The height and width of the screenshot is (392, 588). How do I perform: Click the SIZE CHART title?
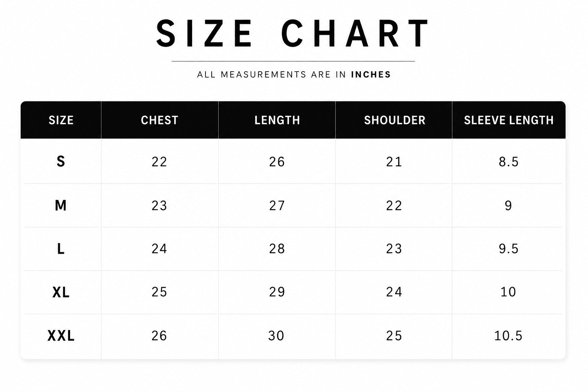(293, 33)
